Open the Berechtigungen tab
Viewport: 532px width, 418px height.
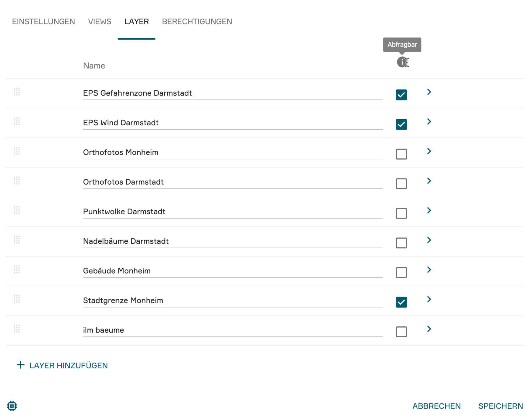pos(197,22)
